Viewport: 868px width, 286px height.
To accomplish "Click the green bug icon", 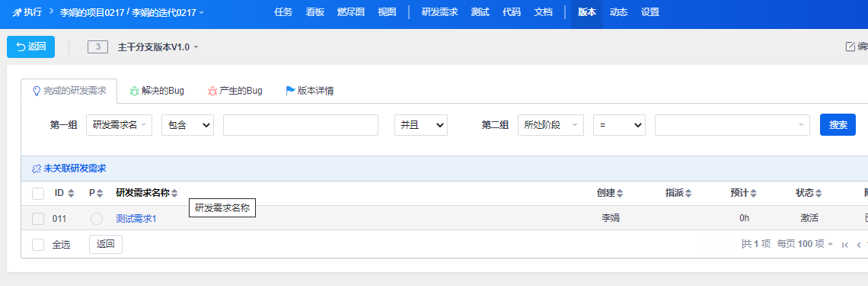I will [x=134, y=91].
